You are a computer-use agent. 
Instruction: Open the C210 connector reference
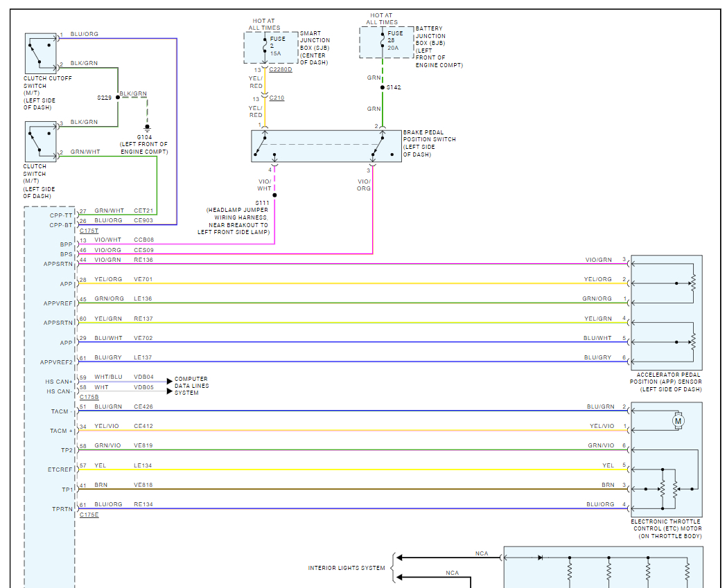tap(277, 98)
